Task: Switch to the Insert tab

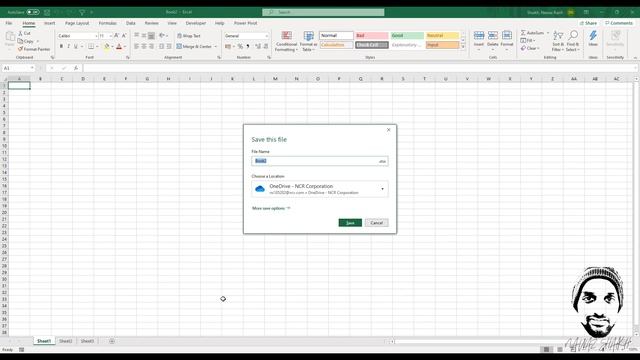Action: pos(49,23)
